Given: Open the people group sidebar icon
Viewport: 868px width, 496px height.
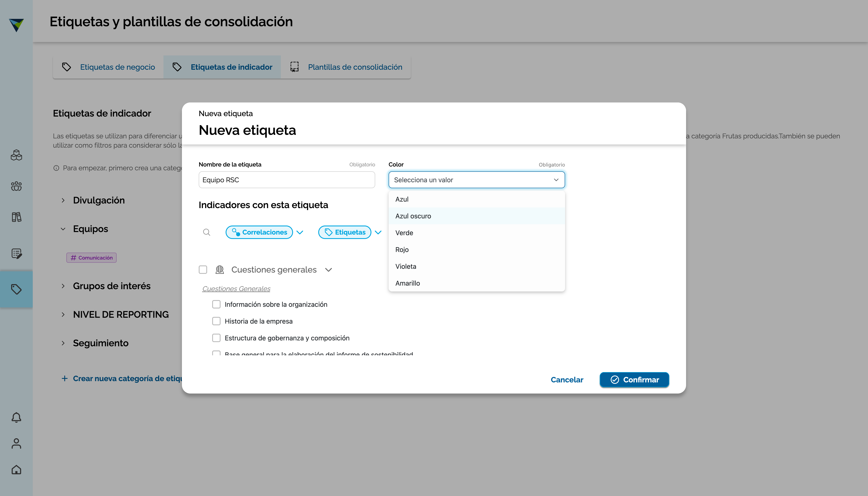Looking at the screenshot, I should tap(16, 186).
